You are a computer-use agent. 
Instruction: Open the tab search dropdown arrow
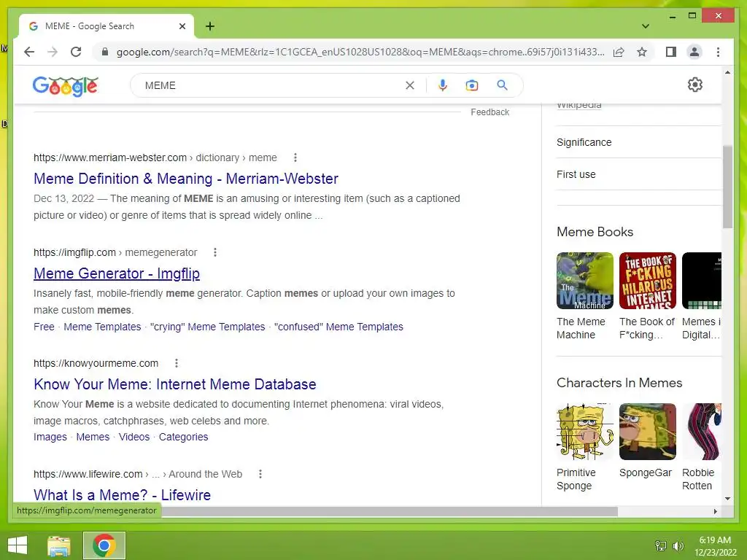[x=646, y=26]
